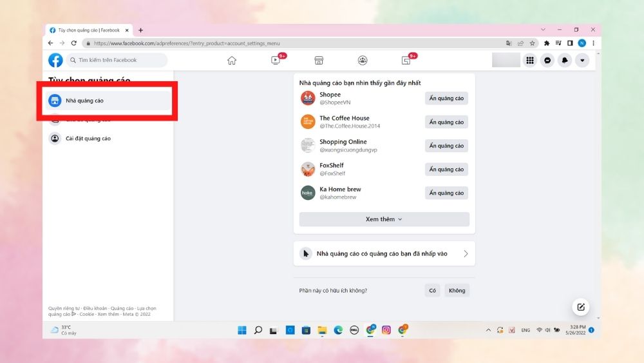Expand the account dropdown arrow
This screenshot has height=363, width=644.
point(582,60)
